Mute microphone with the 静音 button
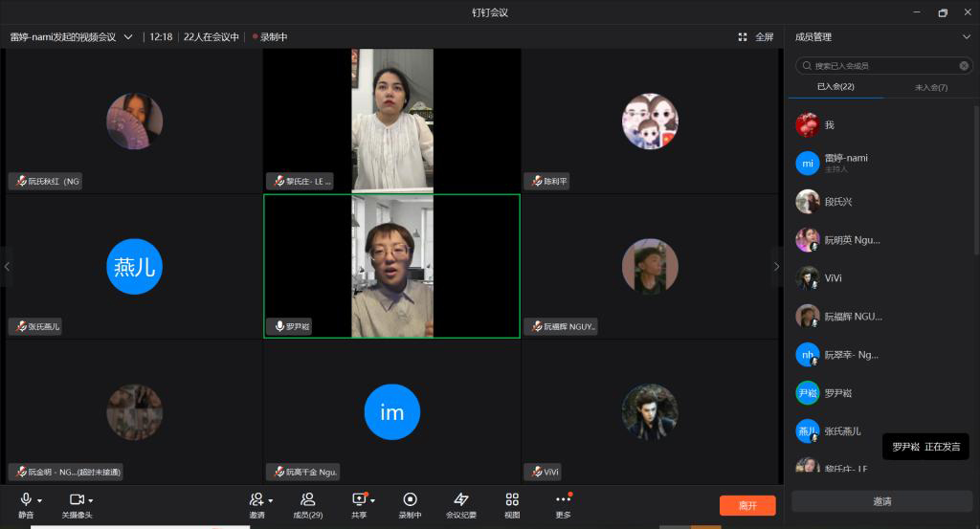 click(26, 500)
